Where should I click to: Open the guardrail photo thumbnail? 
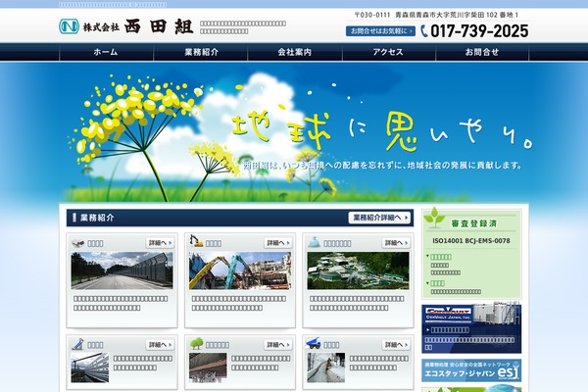90,367
